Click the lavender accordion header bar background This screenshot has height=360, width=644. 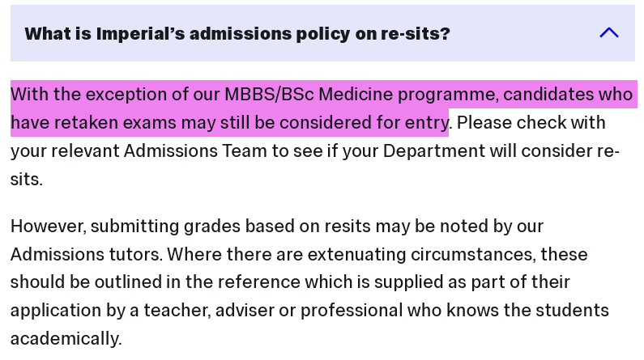pos(323,33)
